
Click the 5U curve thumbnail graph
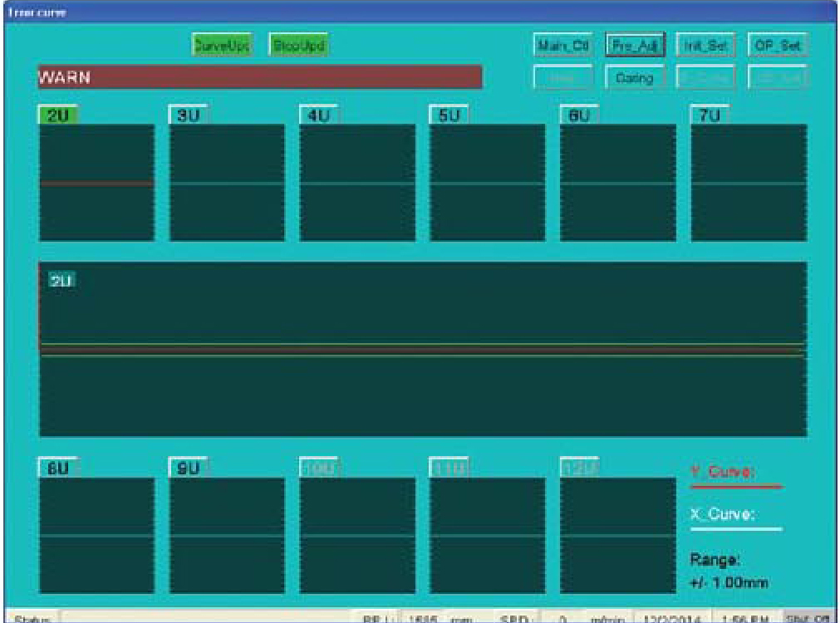(x=487, y=183)
